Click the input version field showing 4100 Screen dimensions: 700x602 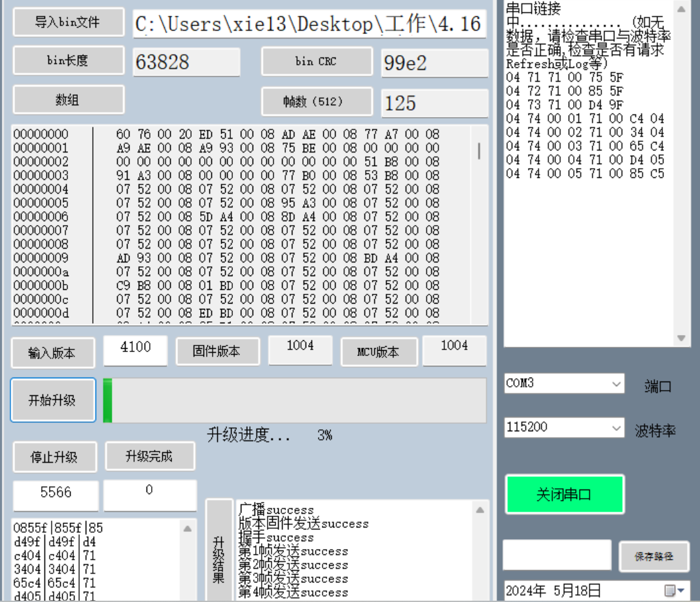[135, 347]
